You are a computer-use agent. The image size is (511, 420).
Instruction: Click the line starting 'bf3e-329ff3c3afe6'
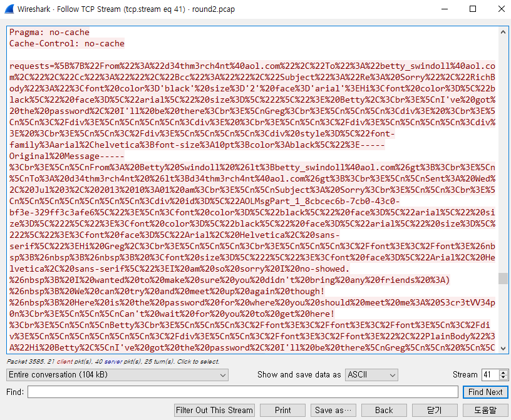coord(252,212)
